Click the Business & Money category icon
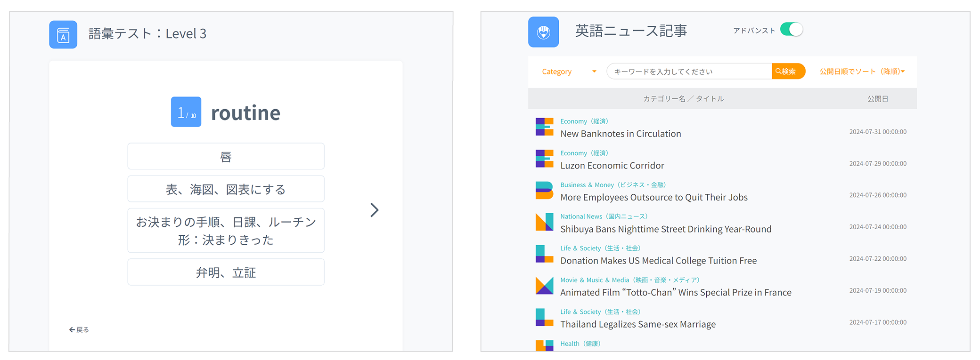The width and height of the screenshot is (980, 360). click(544, 191)
